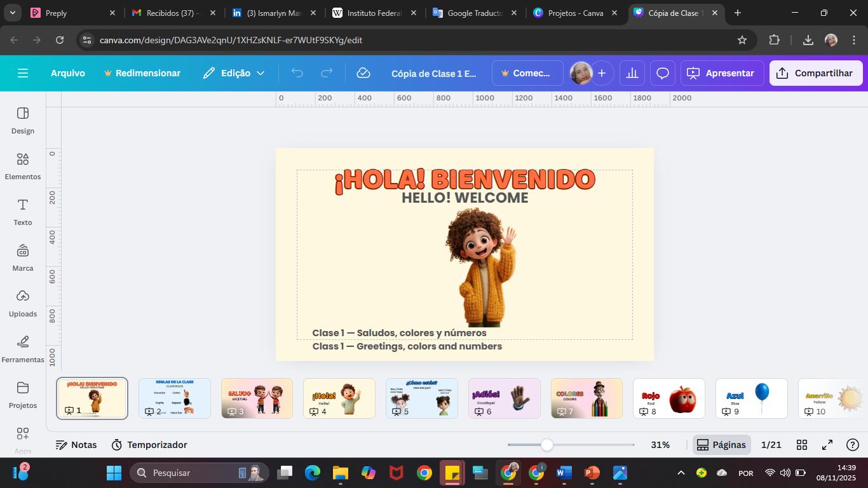The width and height of the screenshot is (868, 488).
Task: Select the Texto tool in sidebar
Action: (x=23, y=212)
